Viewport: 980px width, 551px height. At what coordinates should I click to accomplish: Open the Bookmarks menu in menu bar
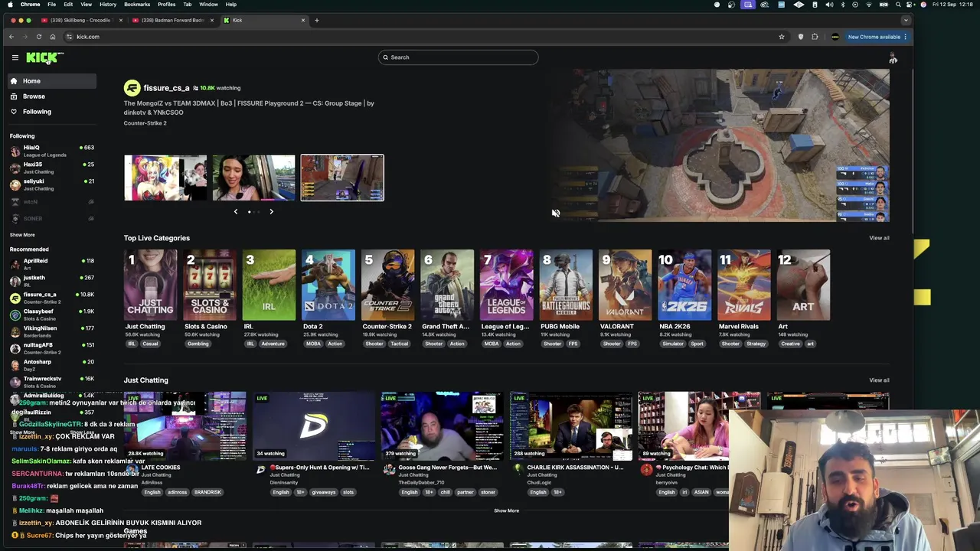pyautogui.click(x=137, y=5)
